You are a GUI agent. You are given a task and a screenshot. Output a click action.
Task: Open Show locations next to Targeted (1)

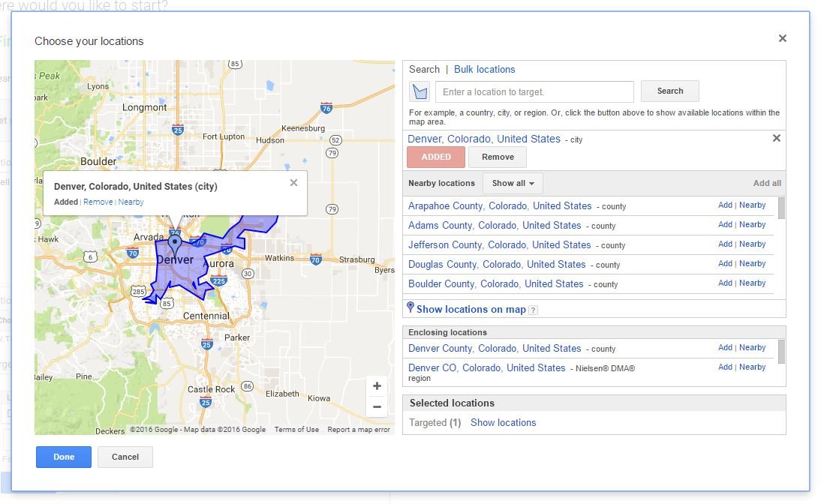pyautogui.click(x=503, y=422)
